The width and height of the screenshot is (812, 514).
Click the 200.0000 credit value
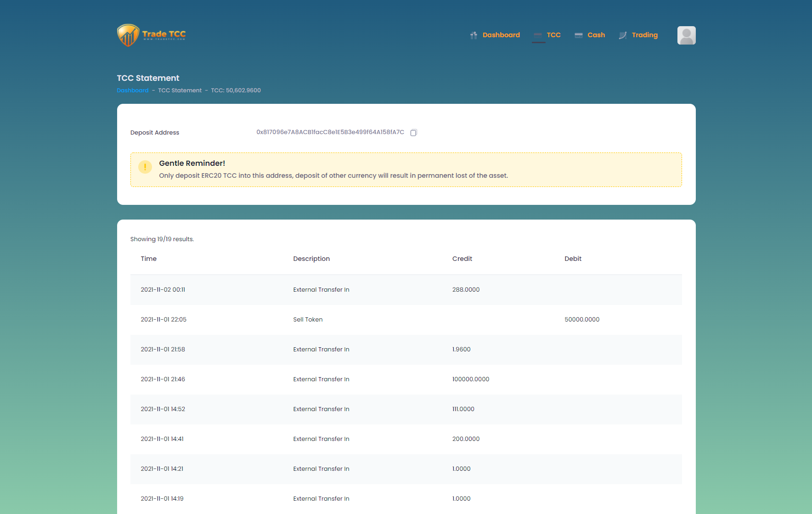466,439
